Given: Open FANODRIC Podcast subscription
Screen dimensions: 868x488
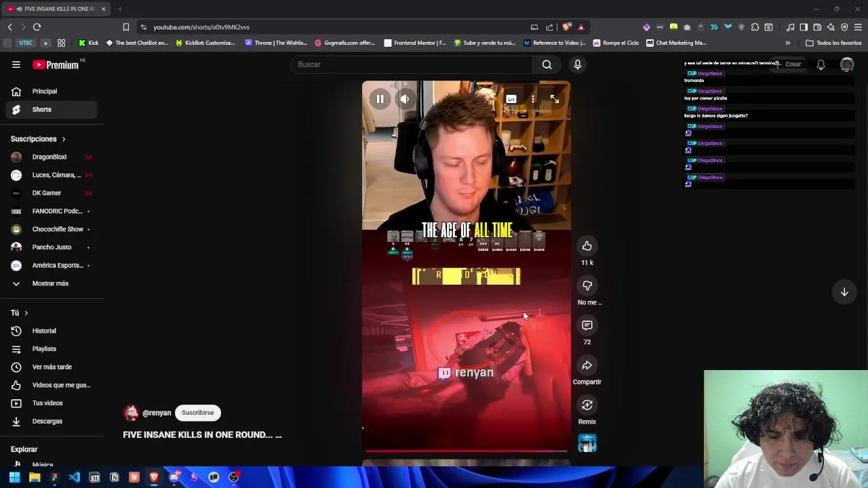Looking at the screenshot, I should pyautogui.click(x=52, y=211).
